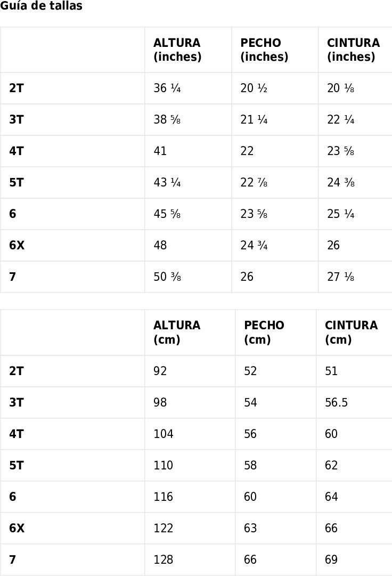Select the ALTURA (inches) column header
This screenshot has width=392, height=576.
pos(177,50)
